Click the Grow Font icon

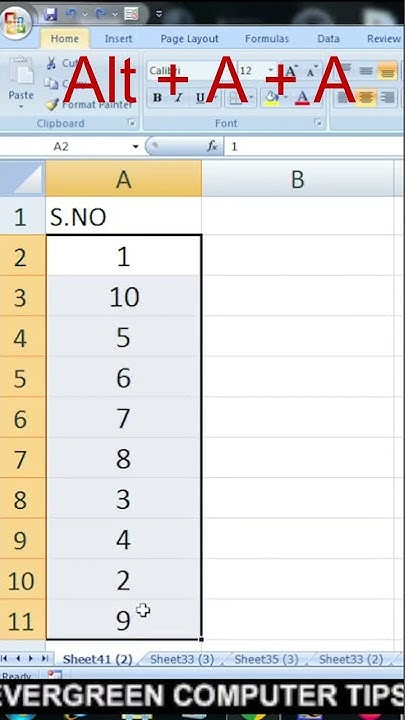291,71
